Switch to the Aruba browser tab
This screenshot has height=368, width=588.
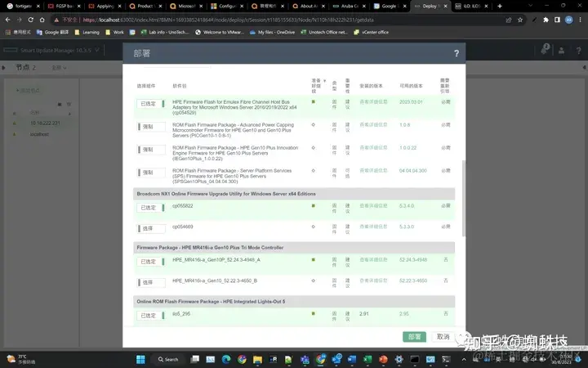click(x=350, y=6)
